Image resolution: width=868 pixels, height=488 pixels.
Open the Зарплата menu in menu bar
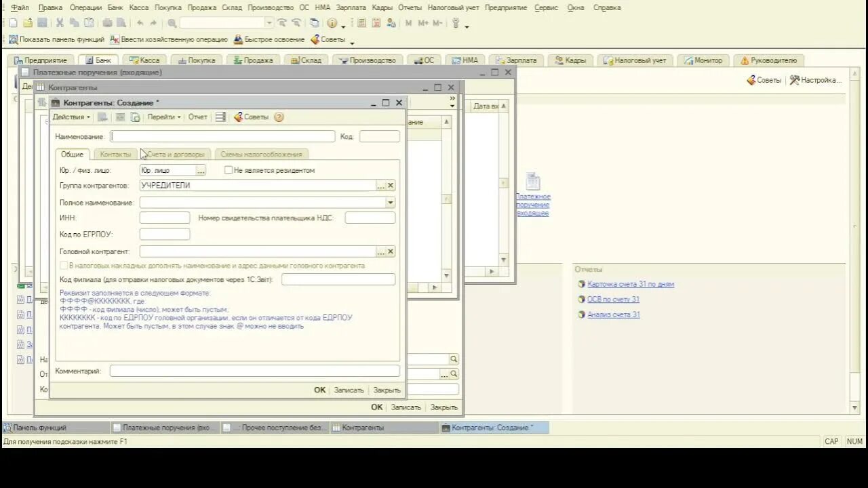pyautogui.click(x=351, y=7)
